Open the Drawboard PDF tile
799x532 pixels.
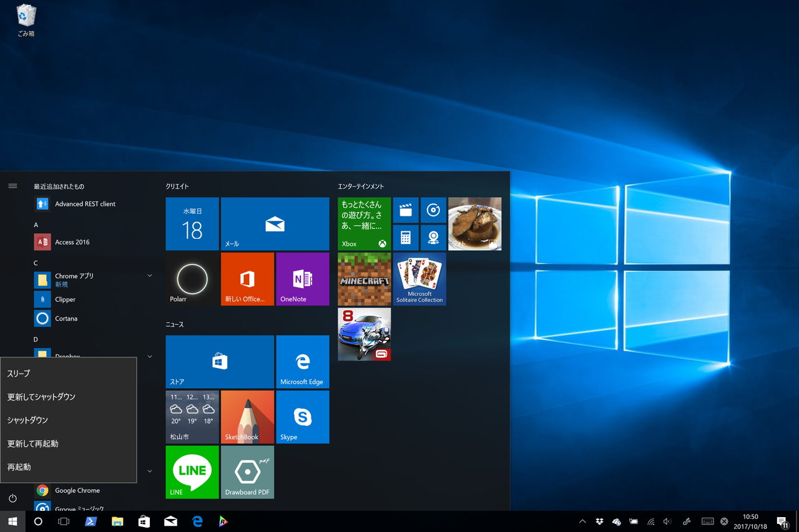[248, 472]
